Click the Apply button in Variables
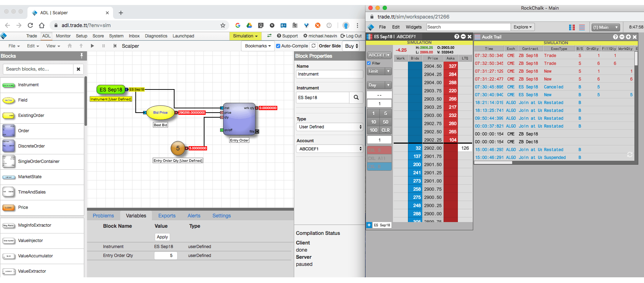 [x=162, y=237]
